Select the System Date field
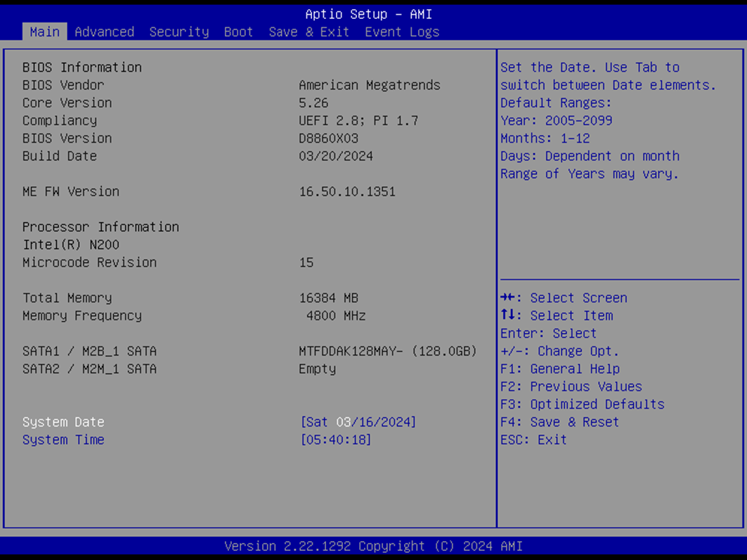 (x=63, y=422)
